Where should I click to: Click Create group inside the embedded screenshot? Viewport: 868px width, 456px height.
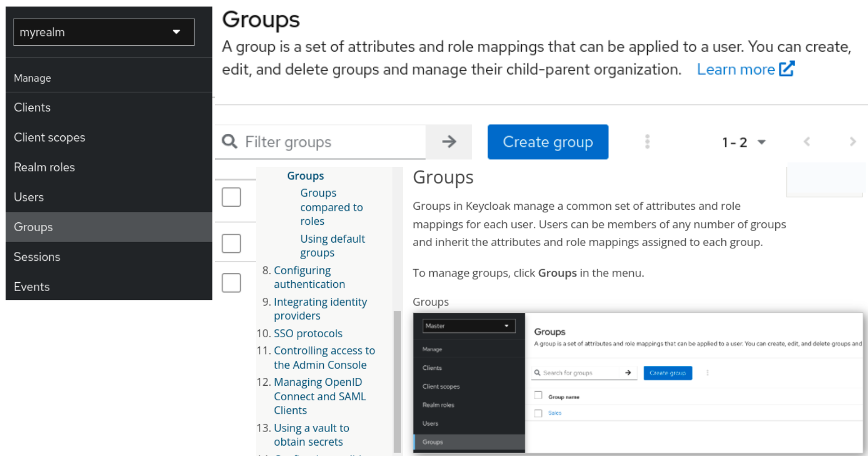668,373
